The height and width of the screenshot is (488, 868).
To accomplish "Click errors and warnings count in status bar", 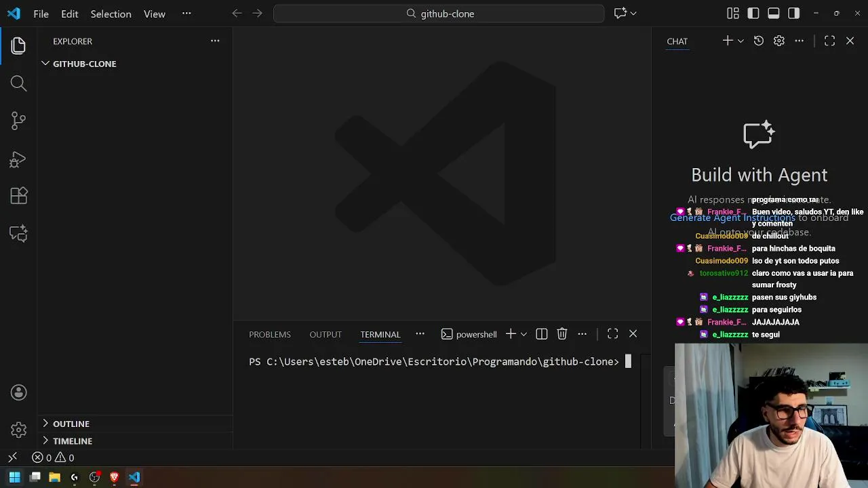I will pos(53,457).
